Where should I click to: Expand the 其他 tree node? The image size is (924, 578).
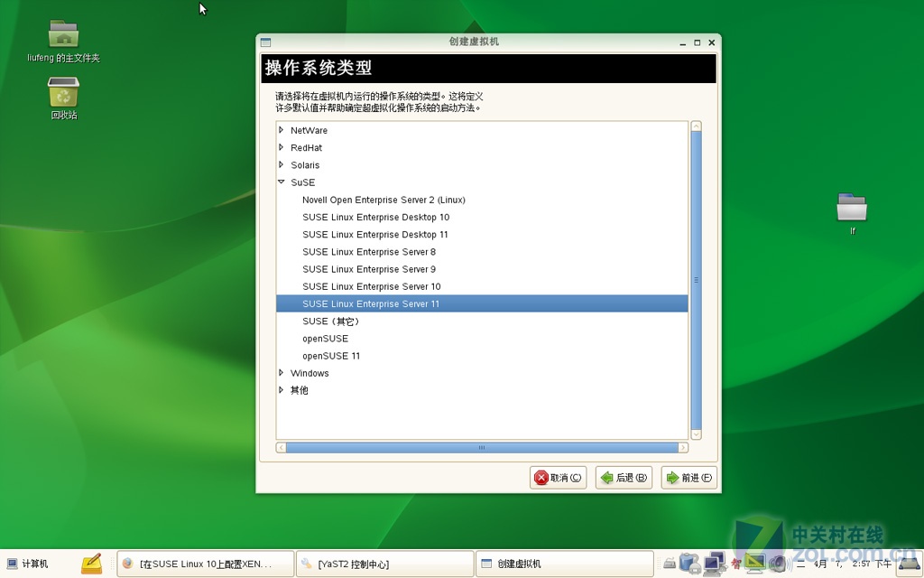pyautogui.click(x=282, y=390)
